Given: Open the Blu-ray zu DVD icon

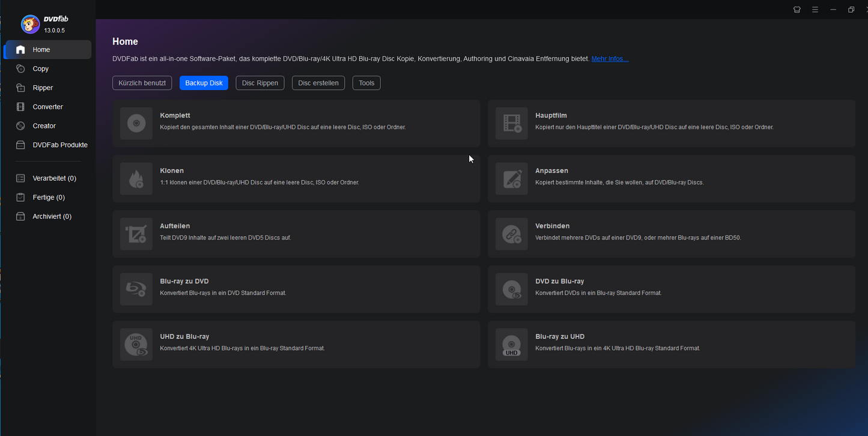Looking at the screenshot, I should pyautogui.click(x=136, y=289).
